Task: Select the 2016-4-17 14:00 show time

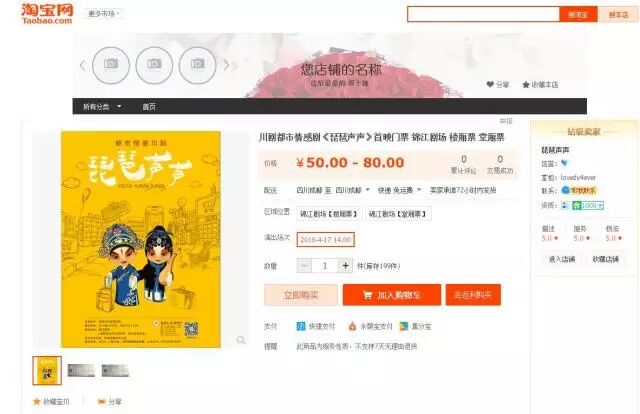Action: (325, 239)
